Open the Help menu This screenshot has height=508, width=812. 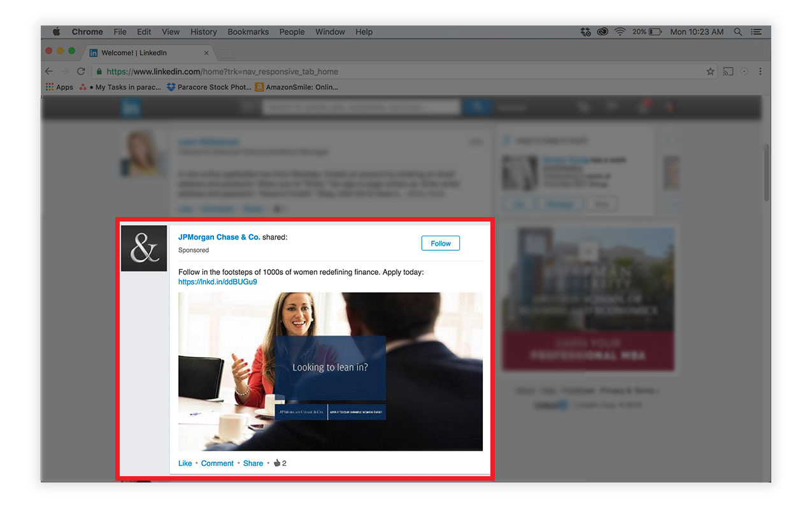pos(364,32)
